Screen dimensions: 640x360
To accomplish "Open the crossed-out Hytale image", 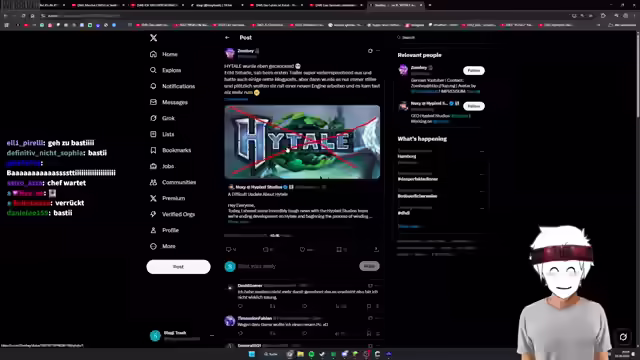I will [302, 142].
